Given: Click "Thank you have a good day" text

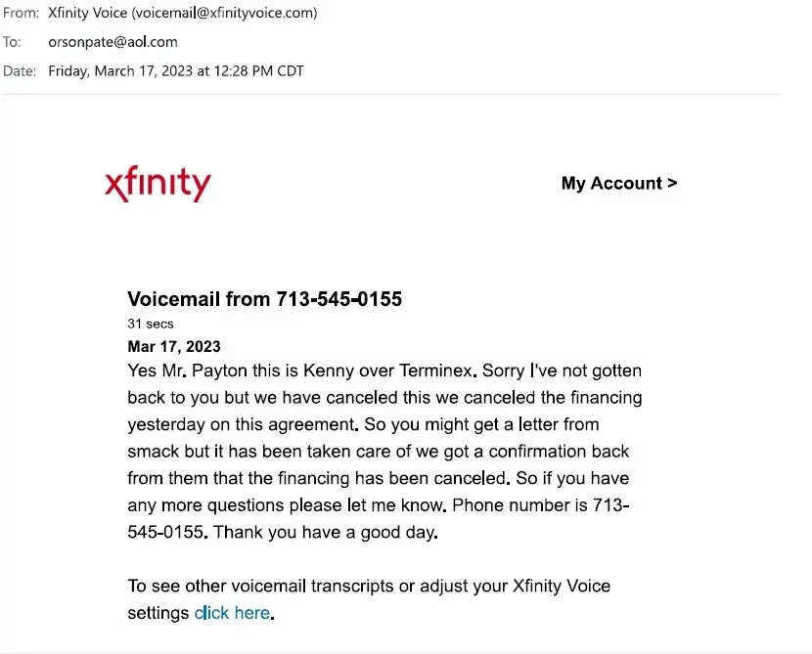Looking at the screenshot, I should pyautogui.click(x=326, y=533).
